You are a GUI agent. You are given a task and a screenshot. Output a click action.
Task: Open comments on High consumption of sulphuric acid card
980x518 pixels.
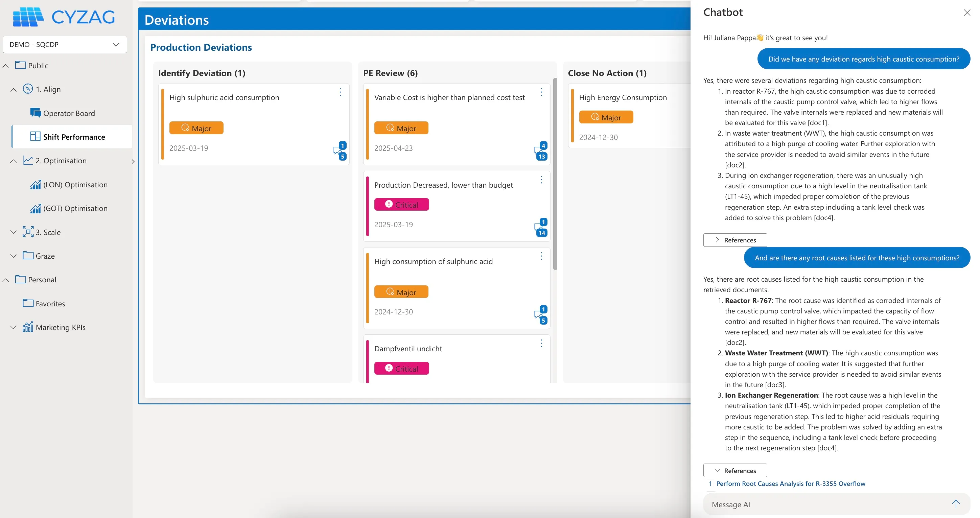541,314
